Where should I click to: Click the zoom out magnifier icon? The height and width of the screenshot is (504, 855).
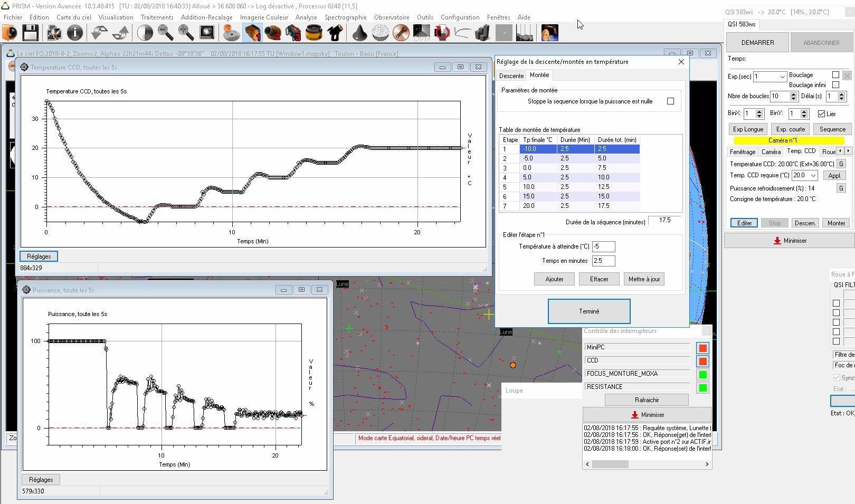pyautogui.click(x=166, y=33)
